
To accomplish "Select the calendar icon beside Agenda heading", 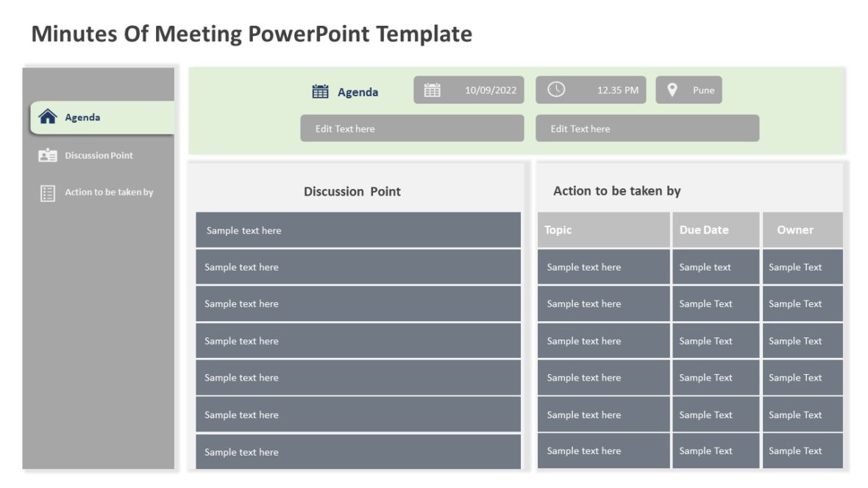I will (319, 91).
